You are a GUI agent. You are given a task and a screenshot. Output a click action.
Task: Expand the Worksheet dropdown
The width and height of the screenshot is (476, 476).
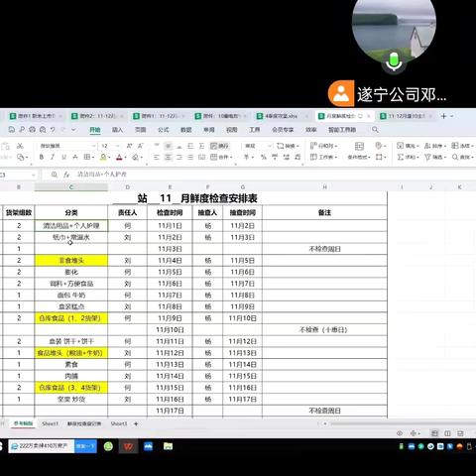[x=323, y=158]
